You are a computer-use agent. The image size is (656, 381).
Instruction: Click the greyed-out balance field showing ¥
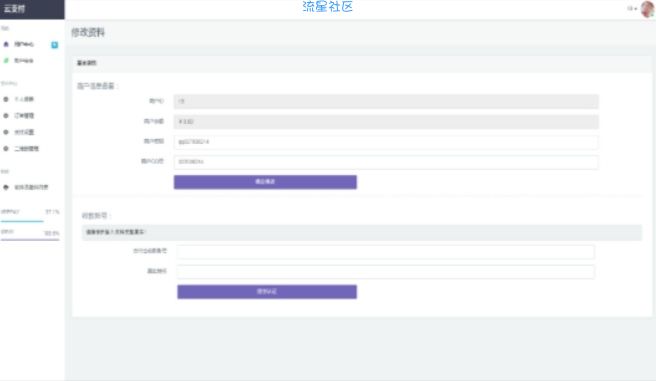pyautogui.click(x=386, y=122)
